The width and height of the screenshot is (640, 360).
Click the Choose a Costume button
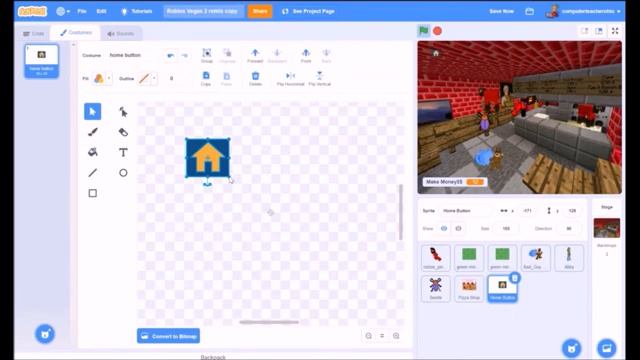45,334
